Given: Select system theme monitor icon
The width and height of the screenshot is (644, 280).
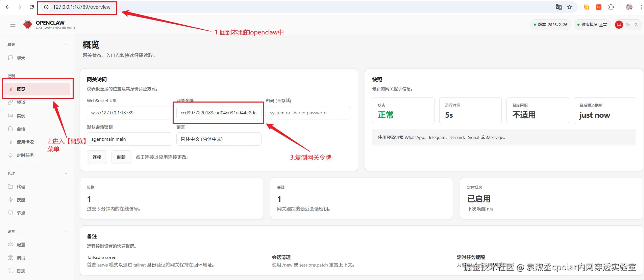Looking at the screenshot, I should click(619, 25).
